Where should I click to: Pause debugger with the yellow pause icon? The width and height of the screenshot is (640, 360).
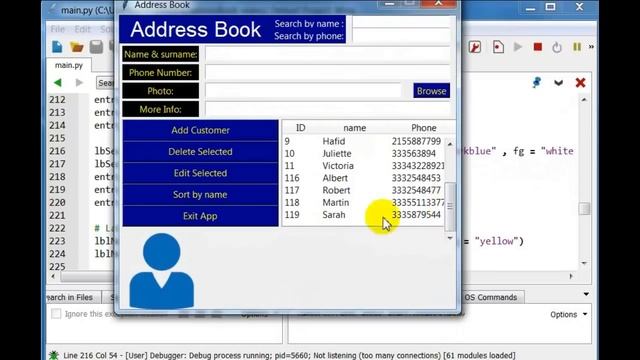coord(577,47)
